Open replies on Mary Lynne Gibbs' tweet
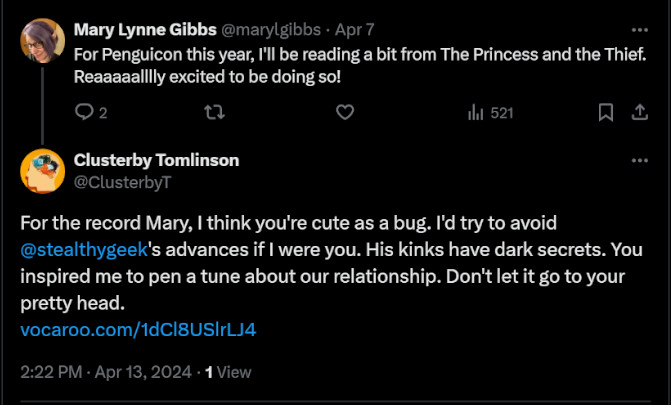Screen dimensions: 671x405 click(x=91, y=113)
